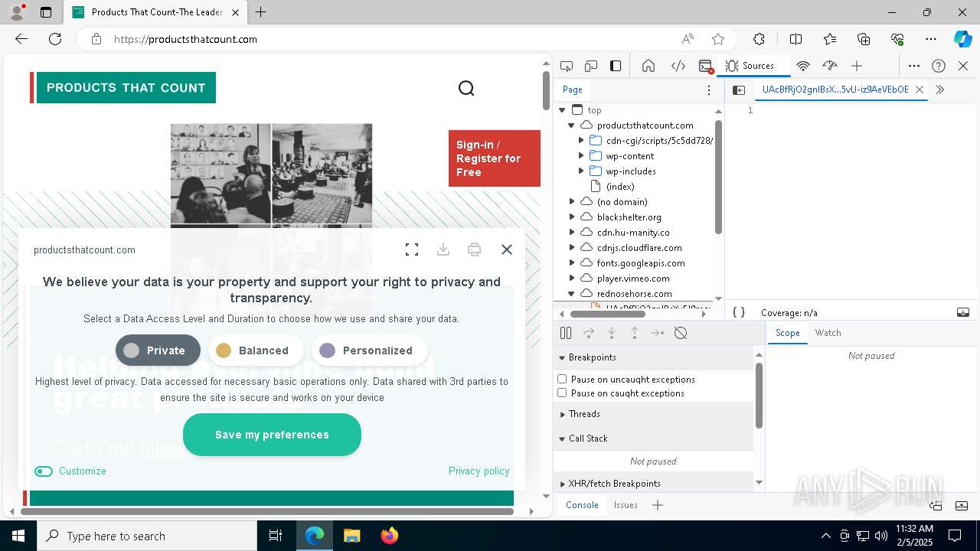Open the Console drawer tab
980x551 pixels.
[x=582, y=505]
